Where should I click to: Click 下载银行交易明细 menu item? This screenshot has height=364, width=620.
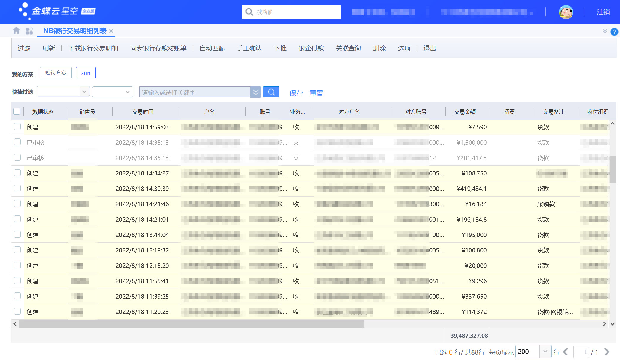point(93,48)
